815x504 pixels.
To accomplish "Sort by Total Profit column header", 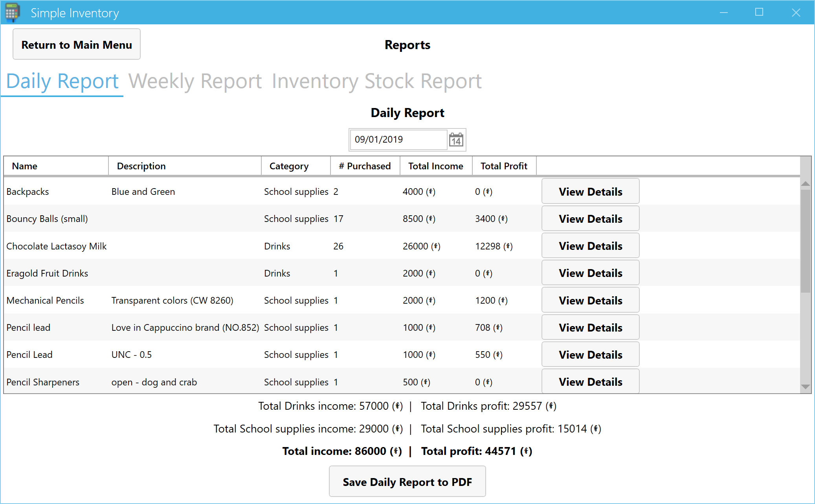I will click(x=504, y=166).
